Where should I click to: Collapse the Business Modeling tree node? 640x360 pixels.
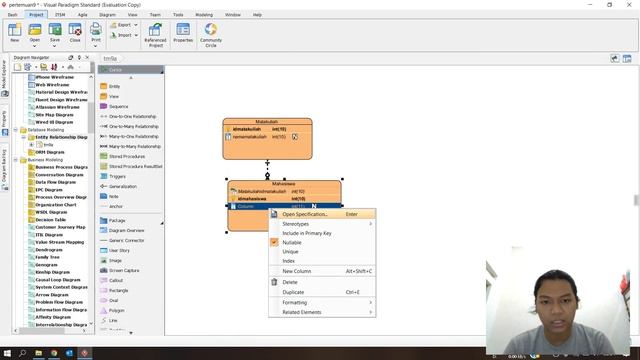[16, 160]
